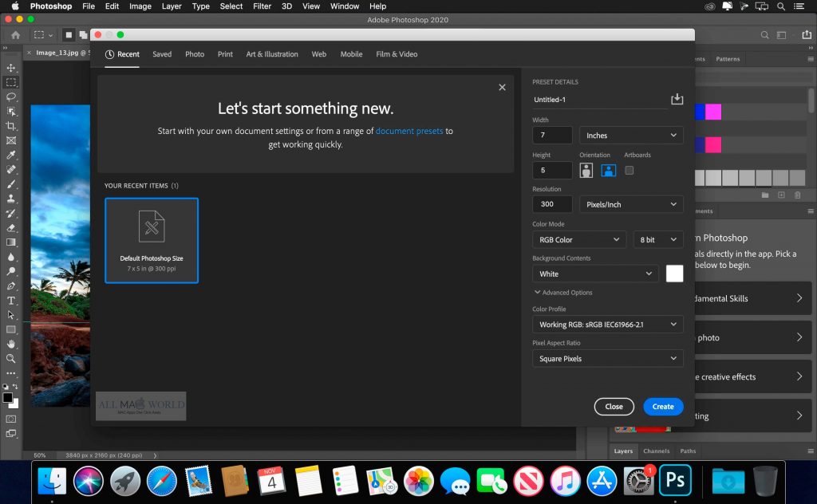Pick the magenta swatch in Swatches panel
817x504 pixels.
tap(713, 112)
